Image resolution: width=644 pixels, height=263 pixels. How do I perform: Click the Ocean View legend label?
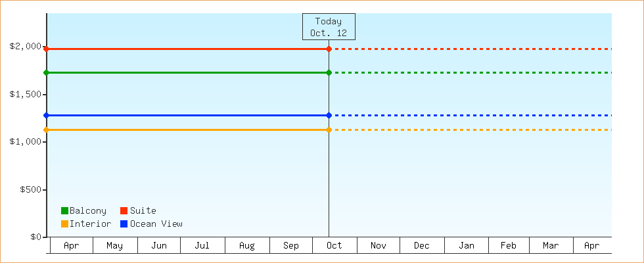click(156, 224)
